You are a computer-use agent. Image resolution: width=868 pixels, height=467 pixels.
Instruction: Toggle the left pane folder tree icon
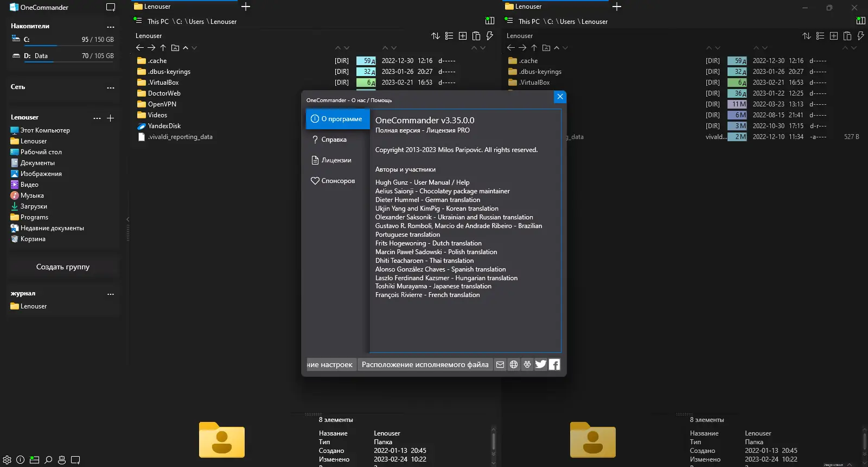pyautogui.click(x=138, y=21)
